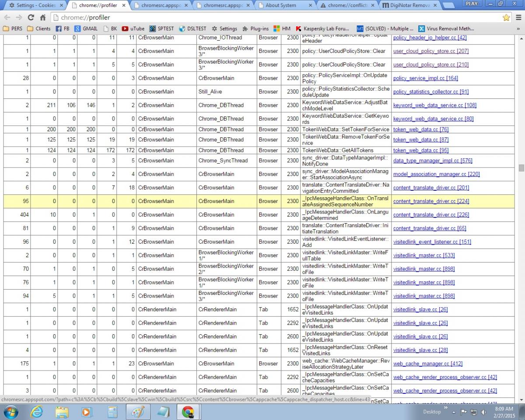
Task: Open Action Center flag in tray
Action: click(x=464, y=412)
